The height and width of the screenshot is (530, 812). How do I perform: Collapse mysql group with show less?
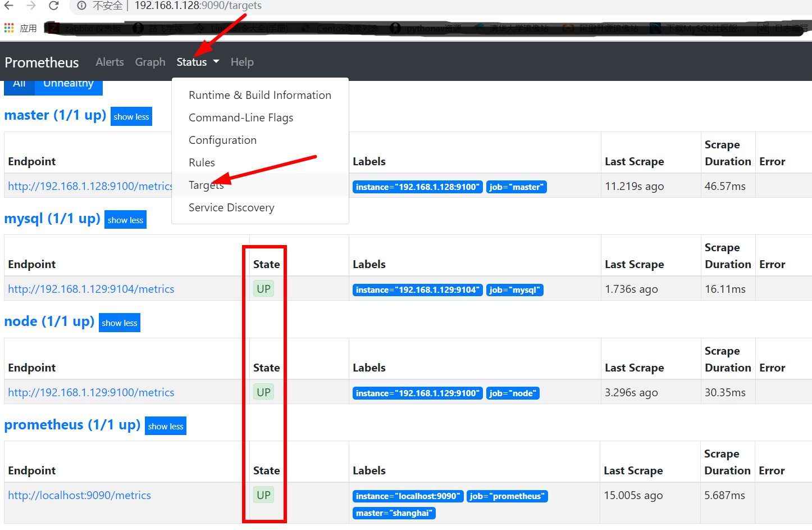pyautogui.click(x=125, y=220)
